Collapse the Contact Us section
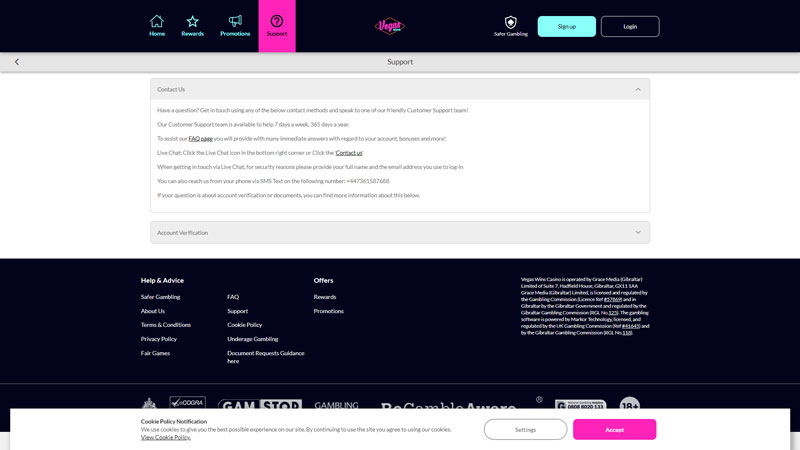This screenshot has width=800, height=450. tap(638, 90)
